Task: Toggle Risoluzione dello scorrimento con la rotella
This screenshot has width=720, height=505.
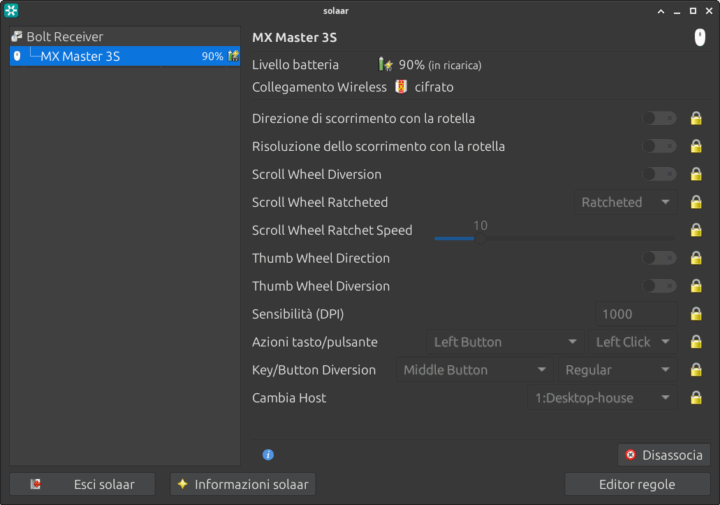Action: [x=659, y=146]
